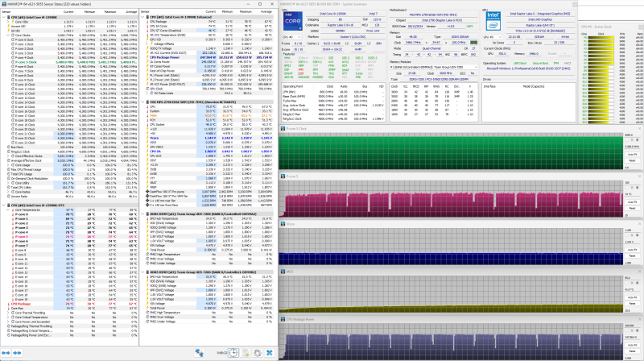Click the P0 core bar in Active Clock window
The width and height of the screenshot is (644, 361).
(601, 37)
